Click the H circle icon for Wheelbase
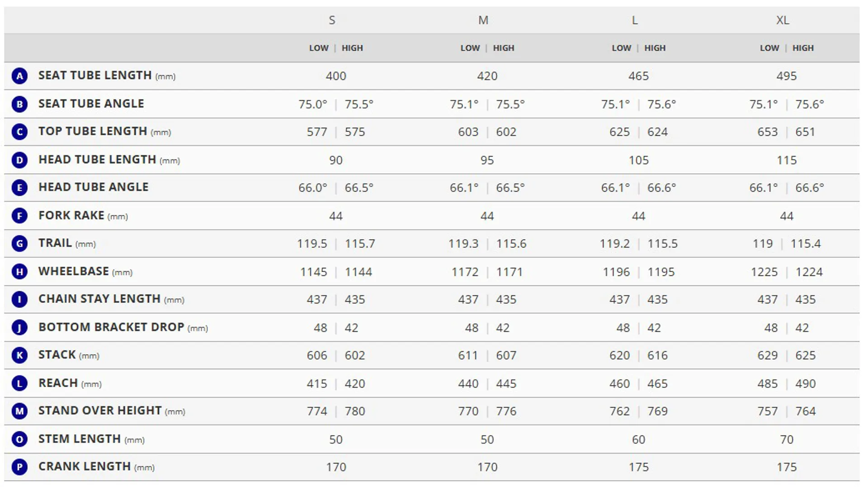The image size is (868, 487). coord(19,272)
